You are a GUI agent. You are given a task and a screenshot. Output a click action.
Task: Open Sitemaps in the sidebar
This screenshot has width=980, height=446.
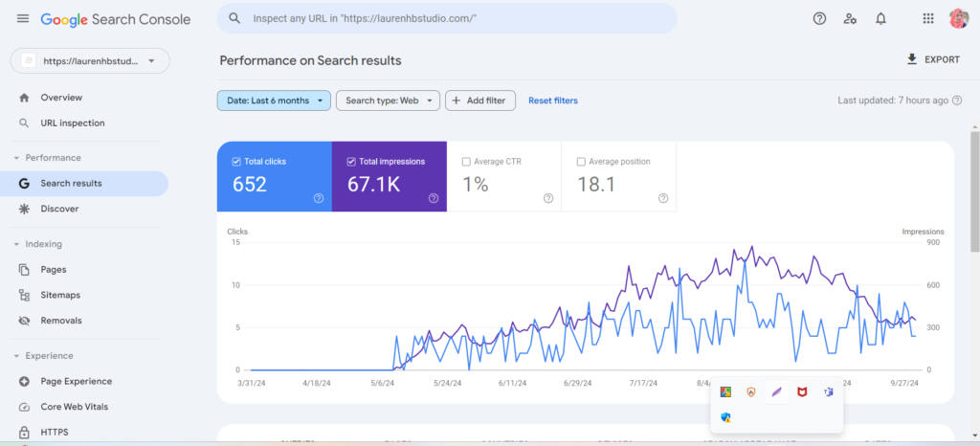(x=60, y=295)
